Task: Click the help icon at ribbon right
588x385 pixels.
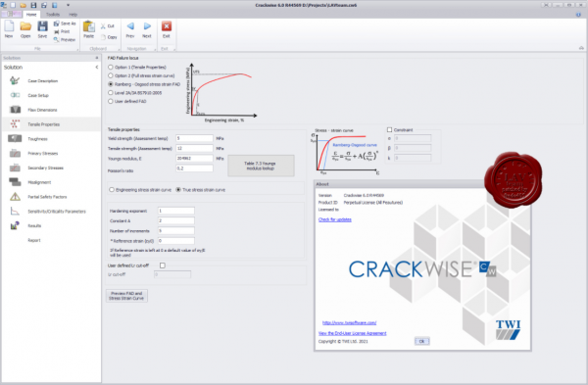Action: tap(578, 15)
